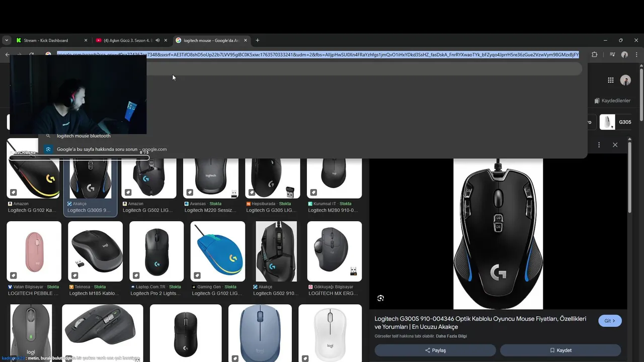The height and width of the screenshot is (362, 644).
Task: Go back to the previous page
Action: tap(7, 54)
